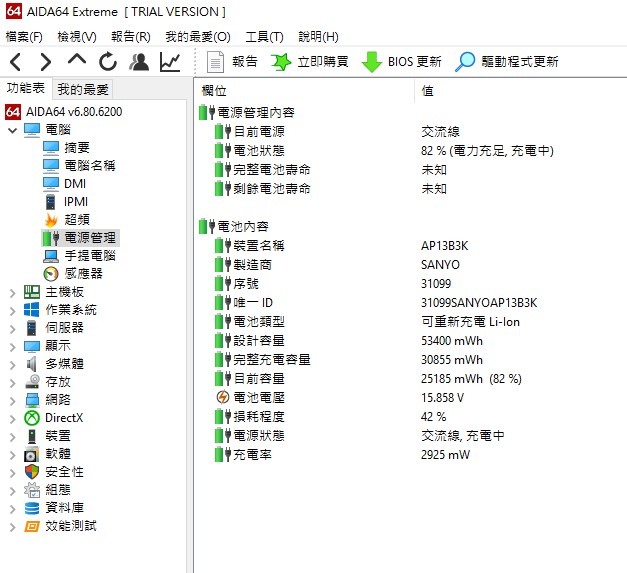Screen dimensions: 627x573
Task: Click the BIOS 更新 button
Action: [x=401, y=62]
